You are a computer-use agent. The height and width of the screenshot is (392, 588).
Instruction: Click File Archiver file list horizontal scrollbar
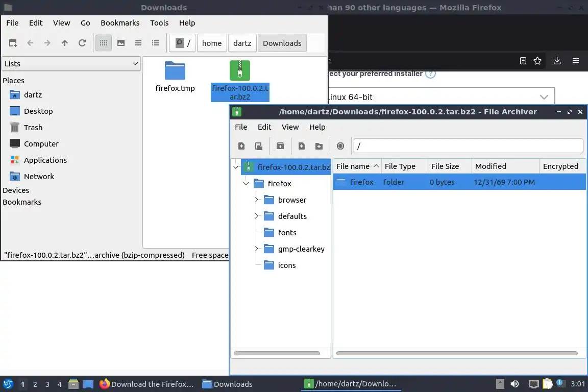pos(457,353)
